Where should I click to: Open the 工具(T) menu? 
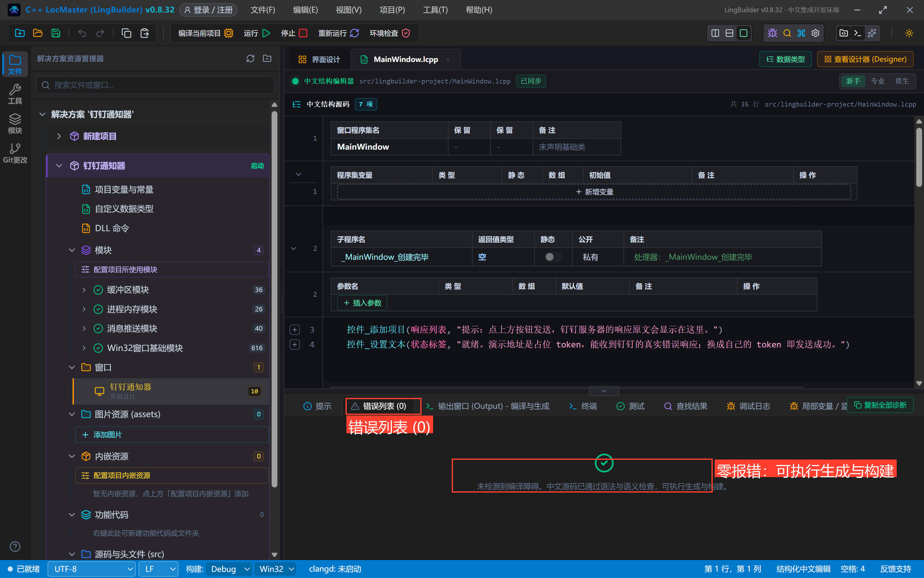click(x=435, y=10)
